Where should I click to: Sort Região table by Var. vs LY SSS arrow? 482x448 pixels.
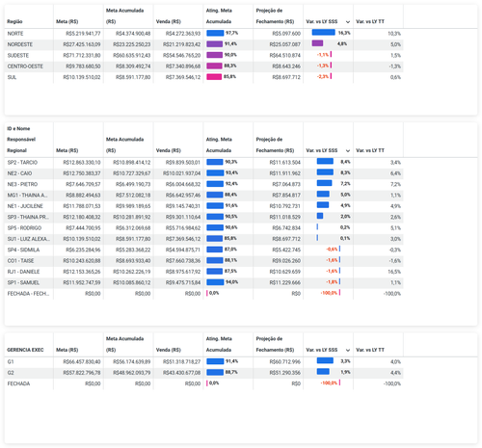[x=348, y=22]
